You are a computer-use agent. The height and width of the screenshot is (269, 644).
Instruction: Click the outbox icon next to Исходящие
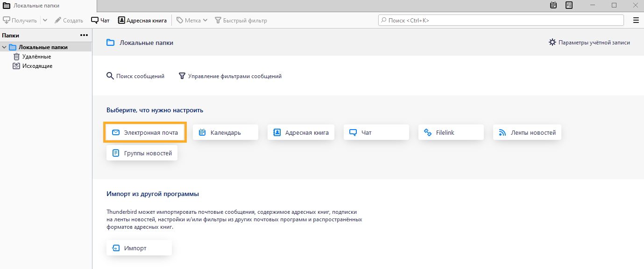(x=16, y=66)
